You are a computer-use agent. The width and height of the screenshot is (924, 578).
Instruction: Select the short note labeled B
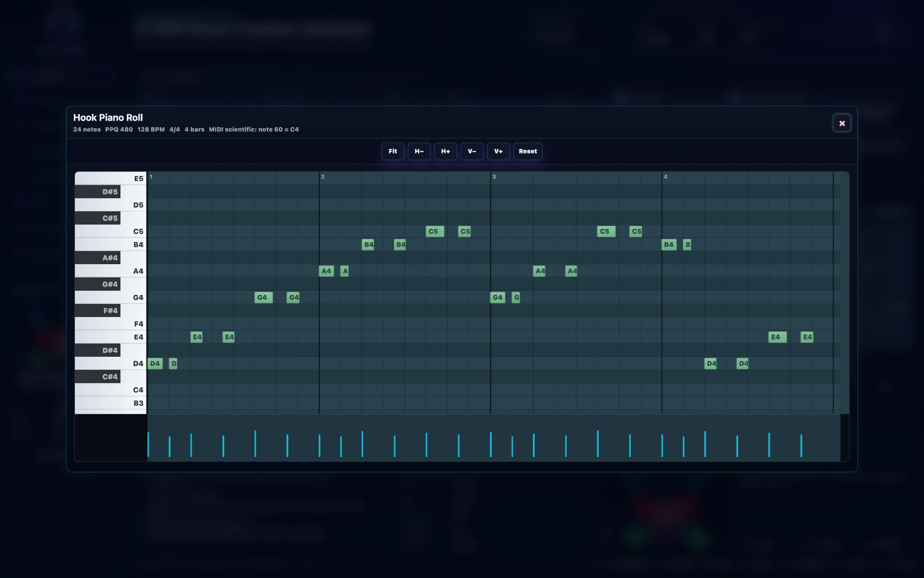687,244
